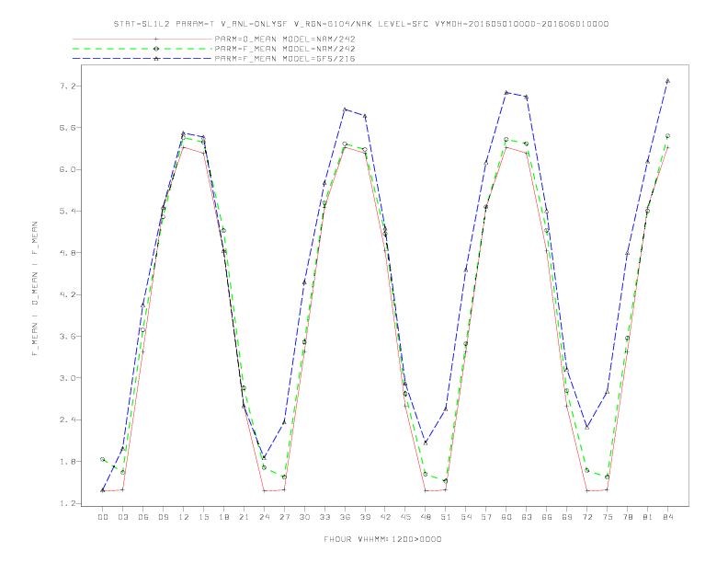
Task: Click x-axis tick label 63
Action: click(527, 517)
